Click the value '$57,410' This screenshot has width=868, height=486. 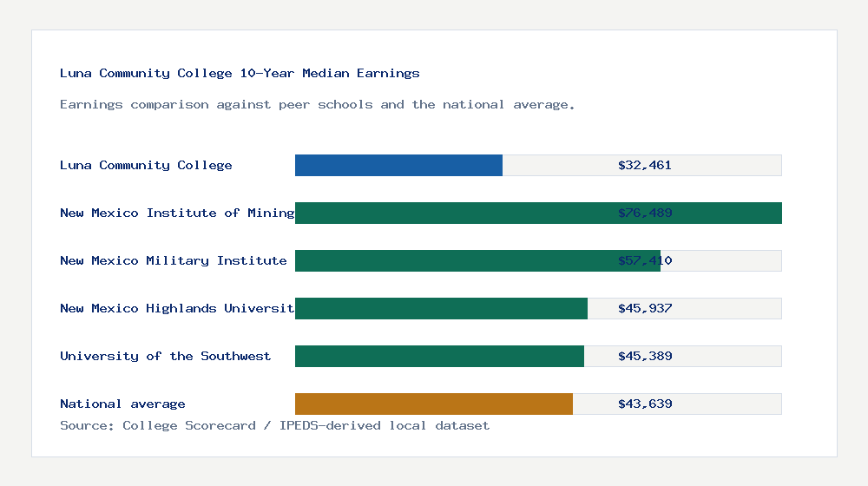645,260
